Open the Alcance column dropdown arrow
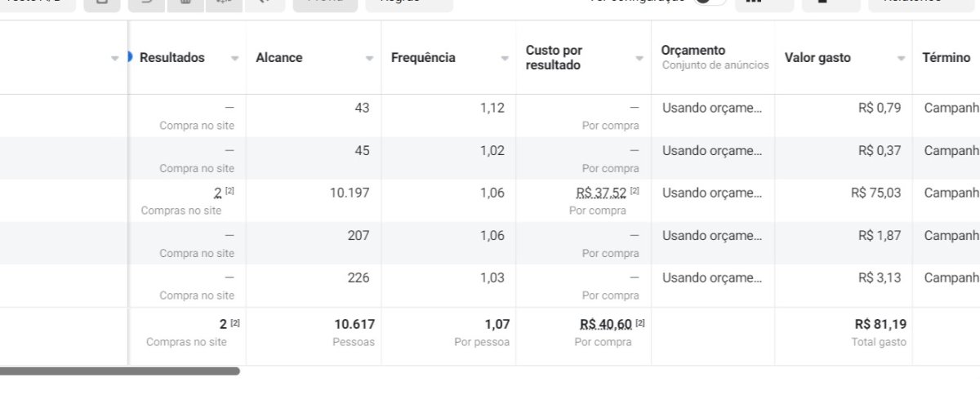Viewport: 980px width, 404px height. click(x=370, y=59)
